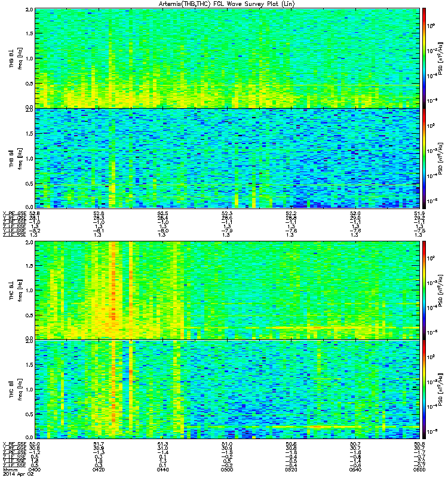Click the "0540" time tick label

(x=355, y=470)
